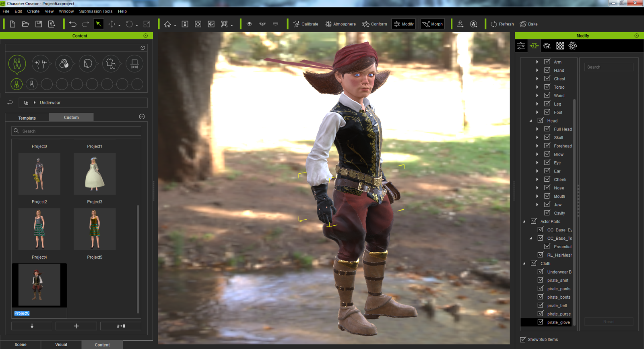
Task: Toggle the Nose checkbox
Action: [547, 187]
